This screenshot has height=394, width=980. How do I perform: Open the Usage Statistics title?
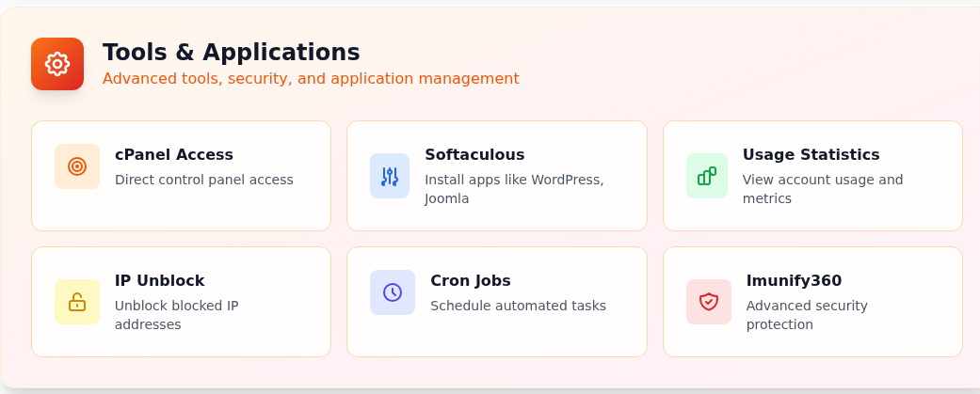tap(811, 155)
